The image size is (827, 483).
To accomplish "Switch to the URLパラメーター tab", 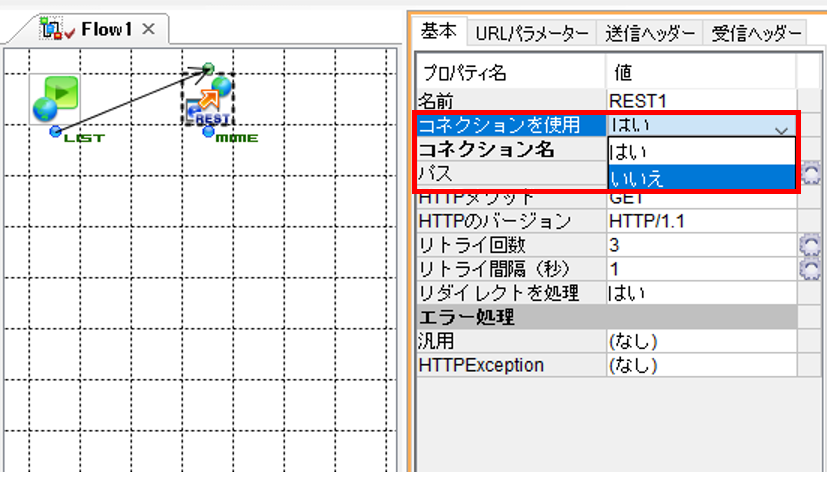I will point(532,34).
